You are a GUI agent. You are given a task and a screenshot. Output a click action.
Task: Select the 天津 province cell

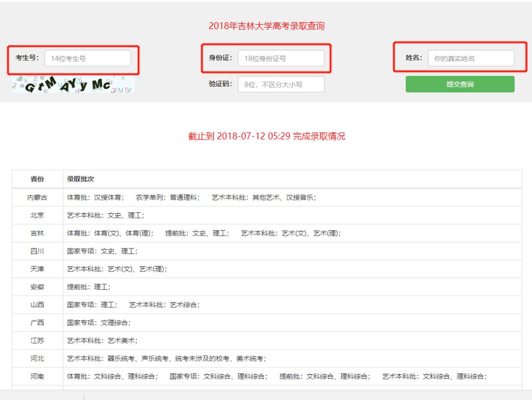pos(37,269)
